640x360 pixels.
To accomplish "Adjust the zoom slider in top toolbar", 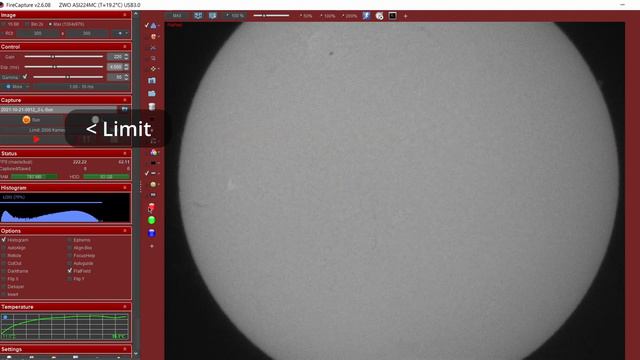I will click(271, 16).
